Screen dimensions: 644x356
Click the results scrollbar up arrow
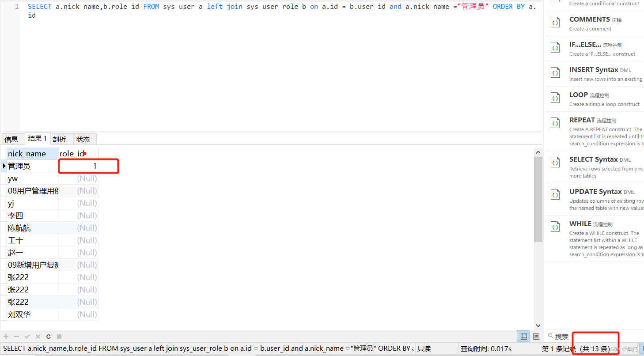(x=538, y=152)
